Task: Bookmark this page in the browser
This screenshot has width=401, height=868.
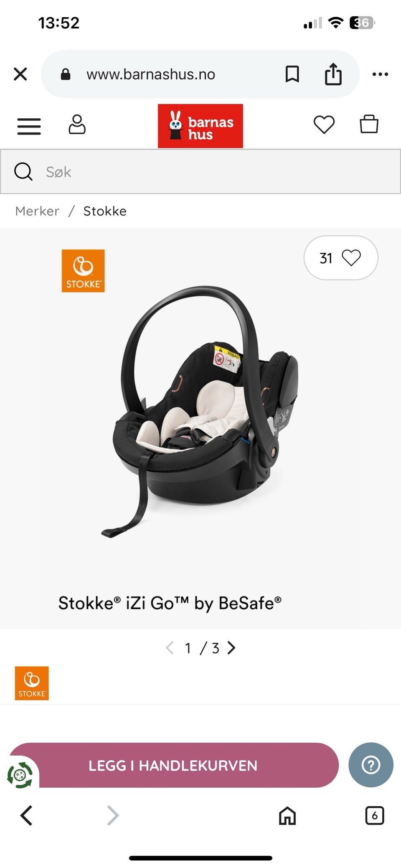Action: click(292, 74)
